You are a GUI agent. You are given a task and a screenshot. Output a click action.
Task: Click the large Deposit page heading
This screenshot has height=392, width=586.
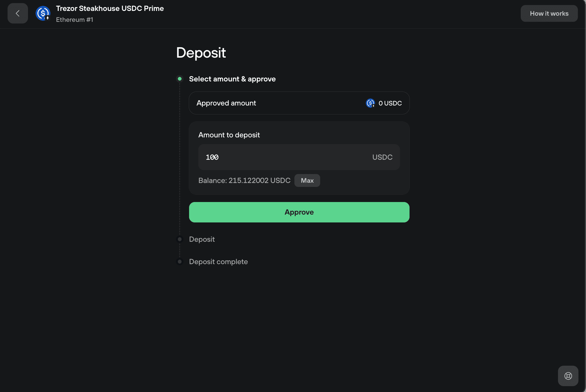click(201, 53)
